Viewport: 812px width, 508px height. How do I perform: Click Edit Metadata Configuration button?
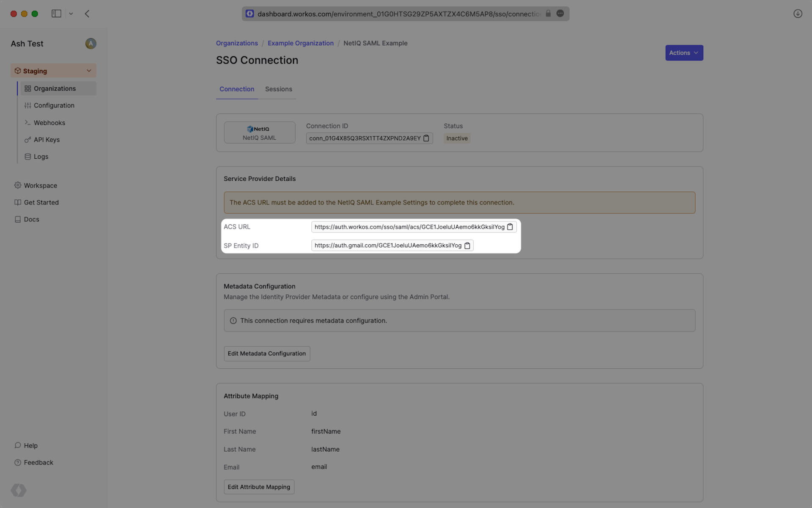pos(266,353)
